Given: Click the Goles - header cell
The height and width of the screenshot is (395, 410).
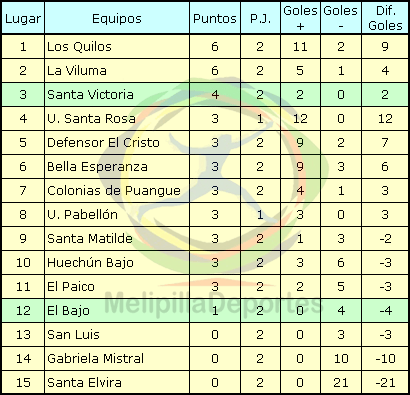Looking at the screenshot, I should coord(341,18).
